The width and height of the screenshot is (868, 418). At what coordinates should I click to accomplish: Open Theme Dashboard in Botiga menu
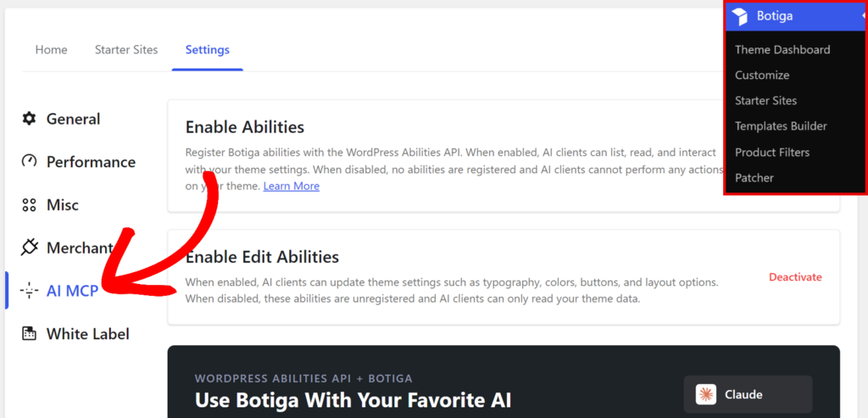(x=782, y=50)
